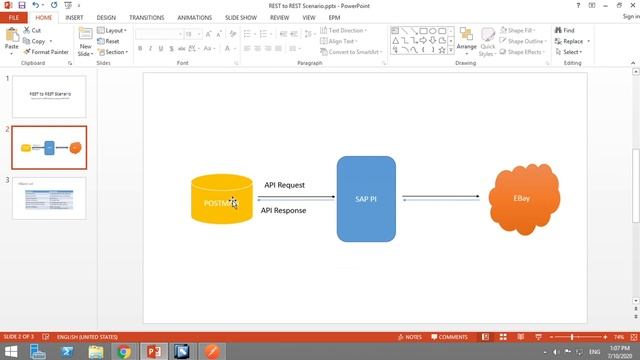Select slide 3 thumbnail with table
The width and height of the screenshot is (640, 360).
pos(49,198)
